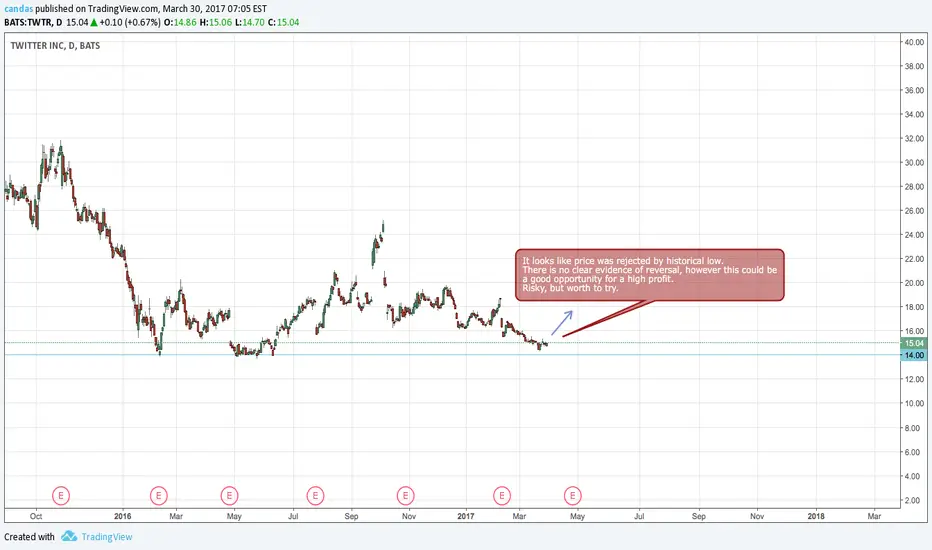Viewport: 932px width, 550px height.
Task: Click the 'Sep' label between 2017 and 2018
Action: pos(699,516)
